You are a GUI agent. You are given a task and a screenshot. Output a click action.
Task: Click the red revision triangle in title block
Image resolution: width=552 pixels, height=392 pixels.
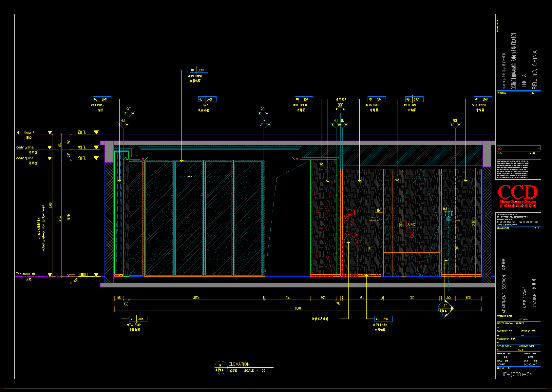pos(499,148)
